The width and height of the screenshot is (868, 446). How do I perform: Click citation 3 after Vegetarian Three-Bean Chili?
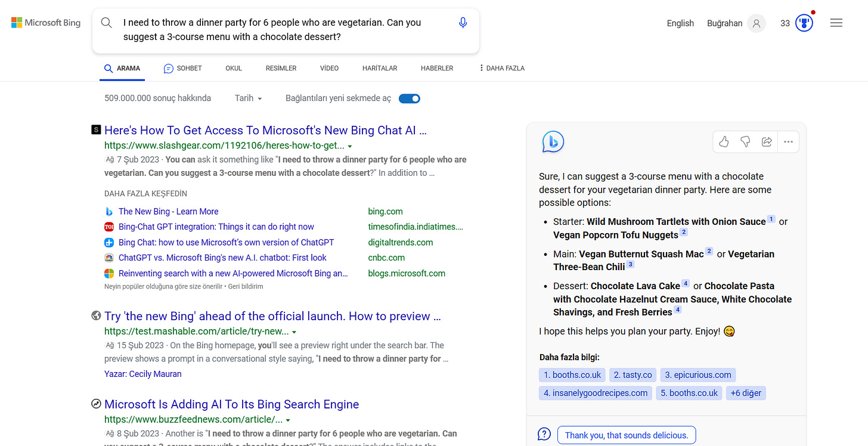630,265
